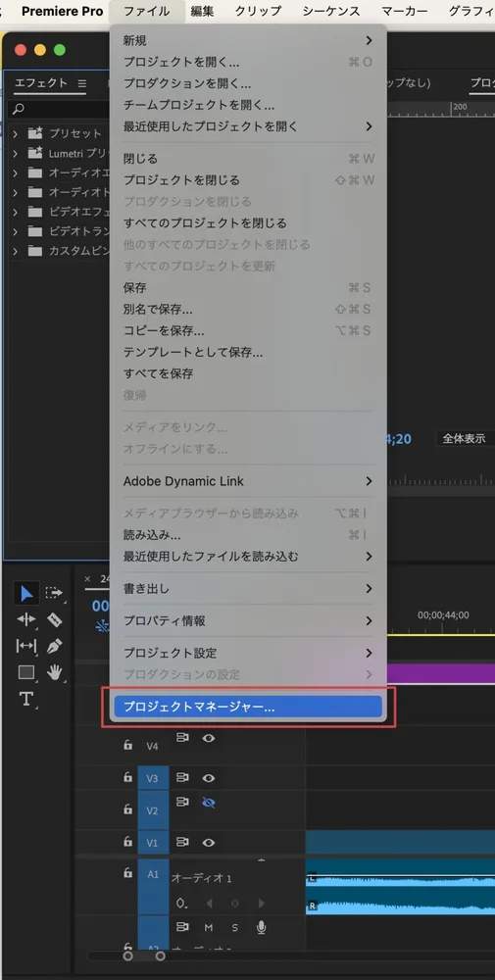Expand the ビデオトラン folder
This screenshot has height=980, width=495.
(16, 231)
